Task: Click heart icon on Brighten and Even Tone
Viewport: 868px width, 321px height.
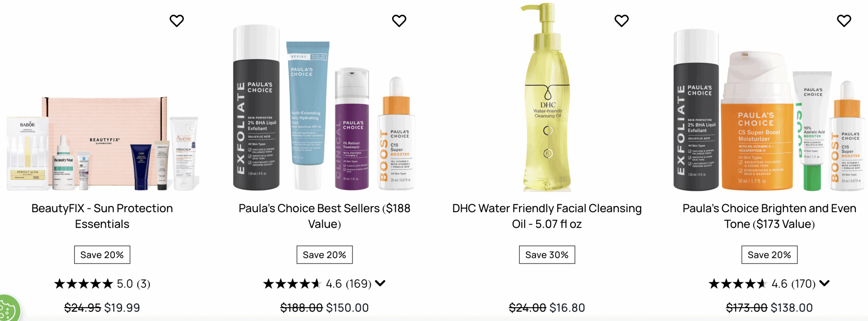Action: pyautogui.click(x=844, y=21)
